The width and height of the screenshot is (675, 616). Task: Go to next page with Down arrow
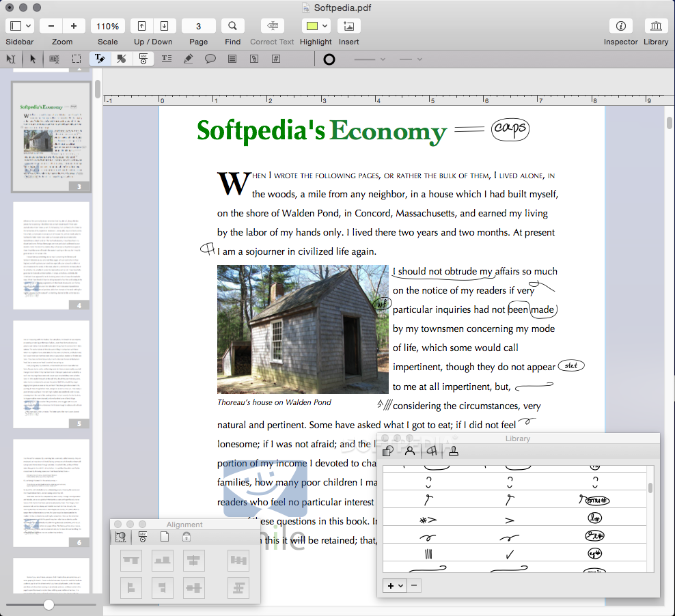(x=165, y=26)
